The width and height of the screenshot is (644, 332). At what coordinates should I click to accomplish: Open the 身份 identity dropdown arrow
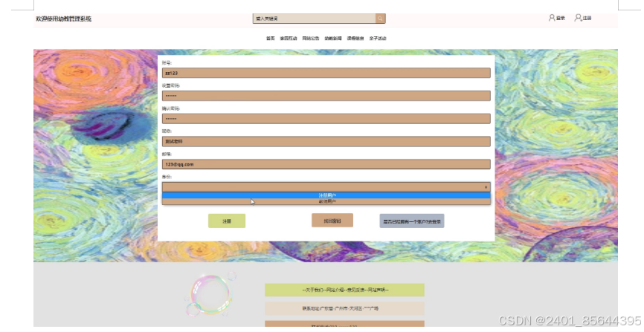click(x=486, y=187)
